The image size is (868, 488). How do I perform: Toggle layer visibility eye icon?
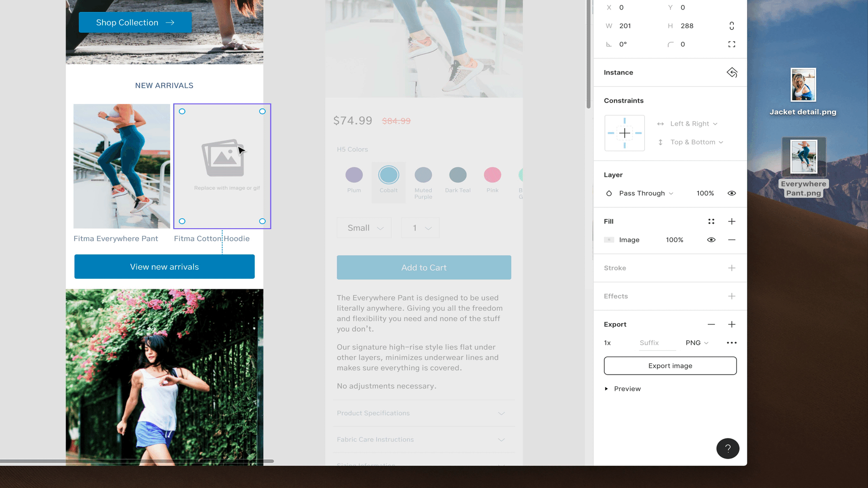[731, 193]
